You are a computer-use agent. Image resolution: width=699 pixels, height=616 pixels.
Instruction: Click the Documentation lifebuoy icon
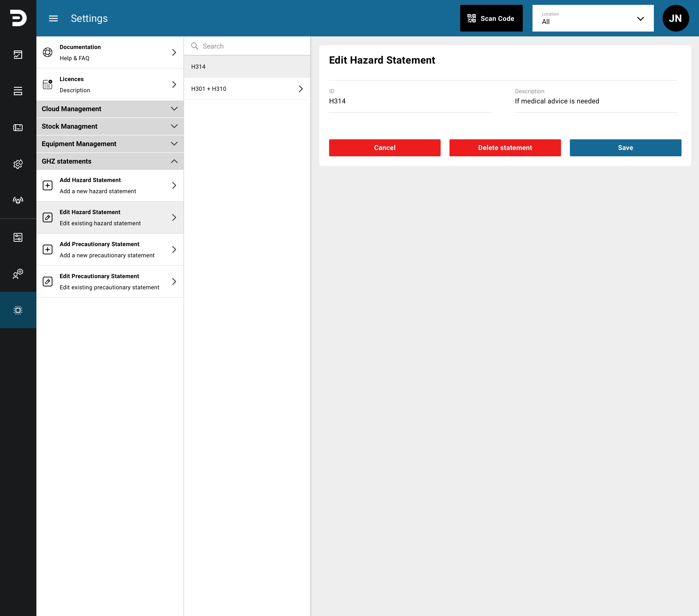48,52
